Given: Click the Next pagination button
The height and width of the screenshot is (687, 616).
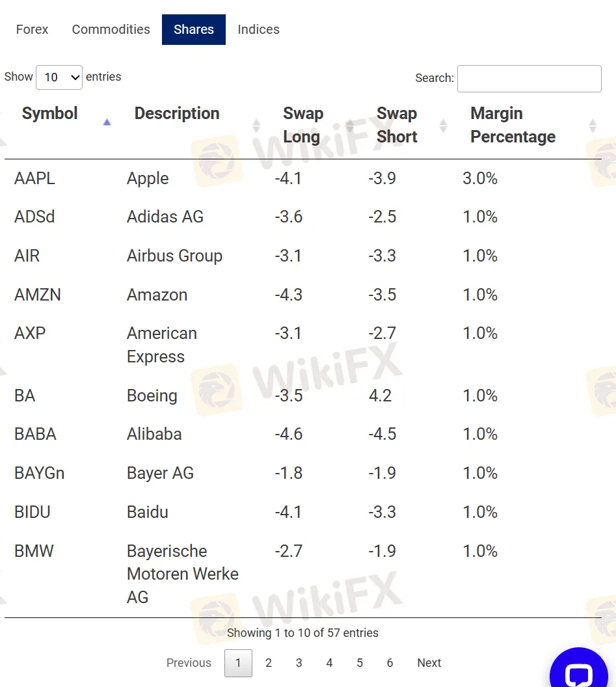Looking at the screenshot, I should coord(429,663).
